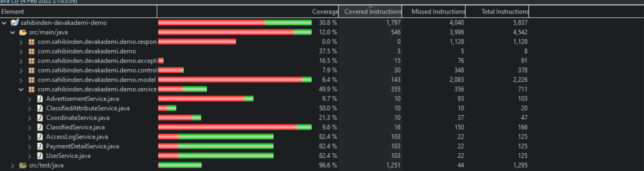Click the coverage bar of src/test/java
The height and width of the screenshot is (171, 644).
180,166
